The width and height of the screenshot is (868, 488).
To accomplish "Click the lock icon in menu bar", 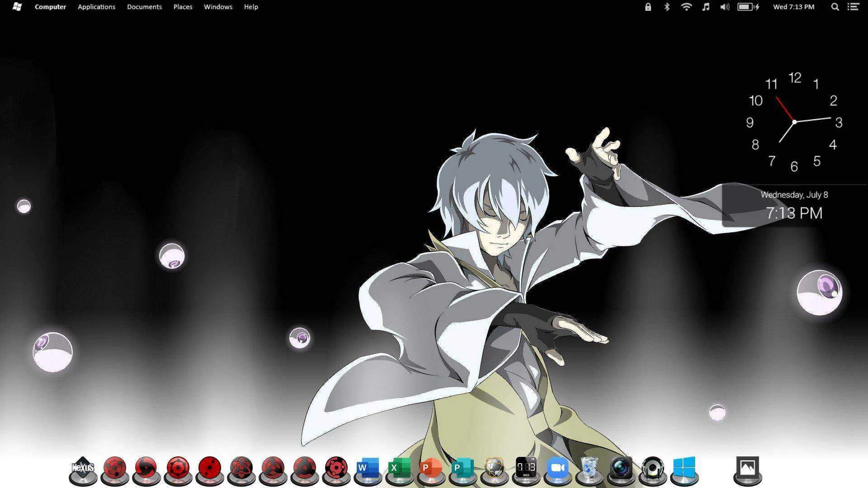I will (648, 7).
